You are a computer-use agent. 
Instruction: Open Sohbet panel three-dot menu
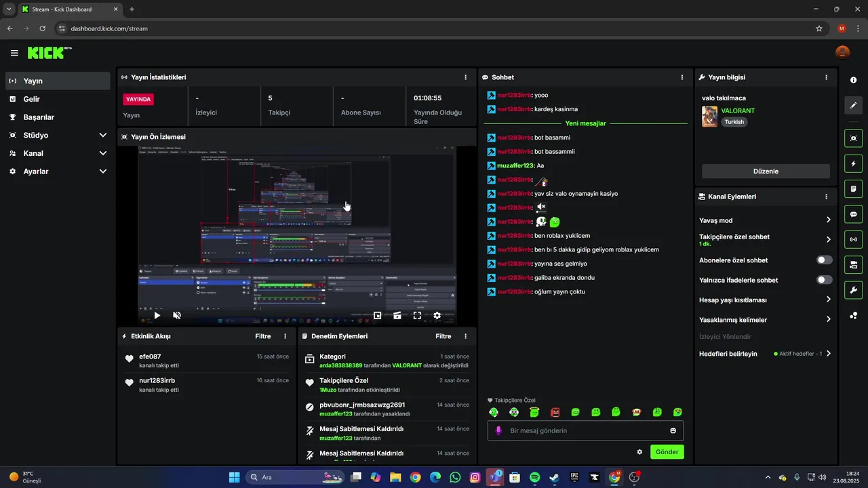click(x=682, y=77)
